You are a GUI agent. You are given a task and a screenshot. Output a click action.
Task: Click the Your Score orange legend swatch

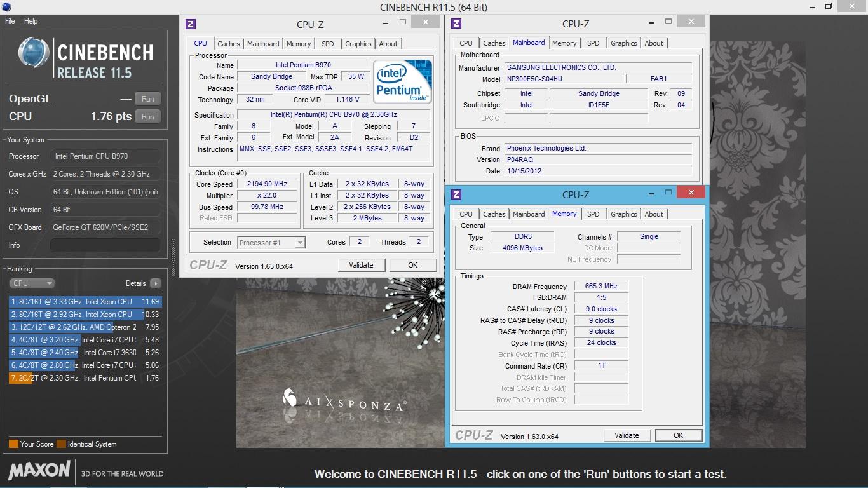(x=13, y=444)
